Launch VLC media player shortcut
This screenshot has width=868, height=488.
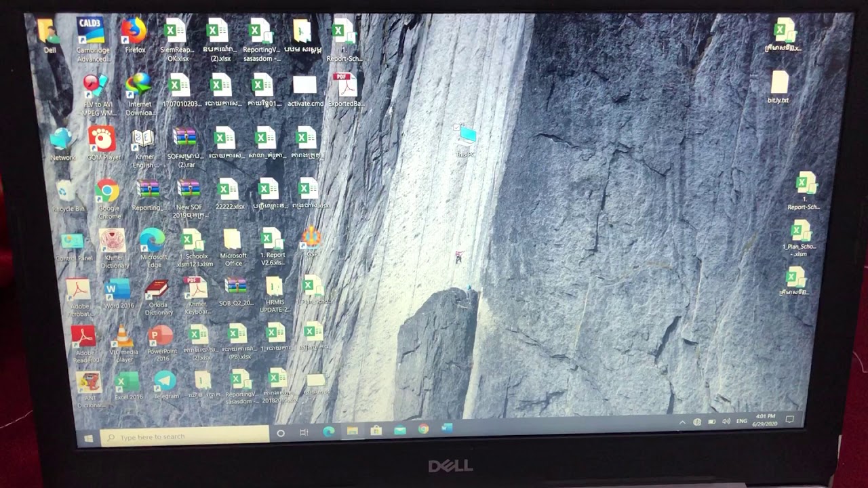pyautogui.click(x=123, y=344)
